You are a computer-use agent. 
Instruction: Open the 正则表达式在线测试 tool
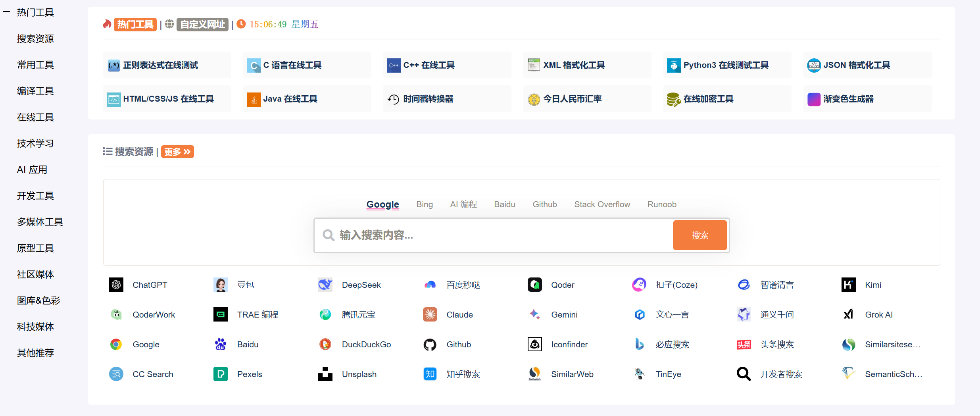point(167,65)
